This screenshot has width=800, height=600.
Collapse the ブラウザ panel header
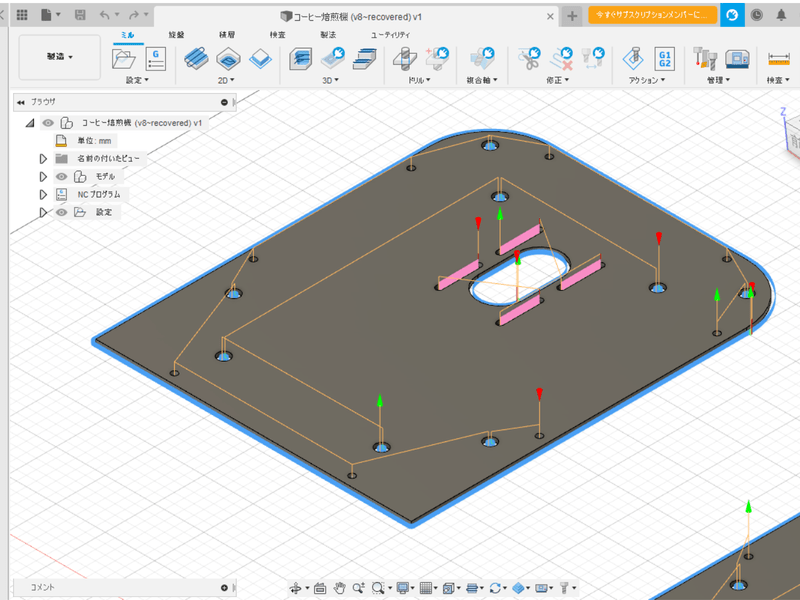[x=21, y=102]
